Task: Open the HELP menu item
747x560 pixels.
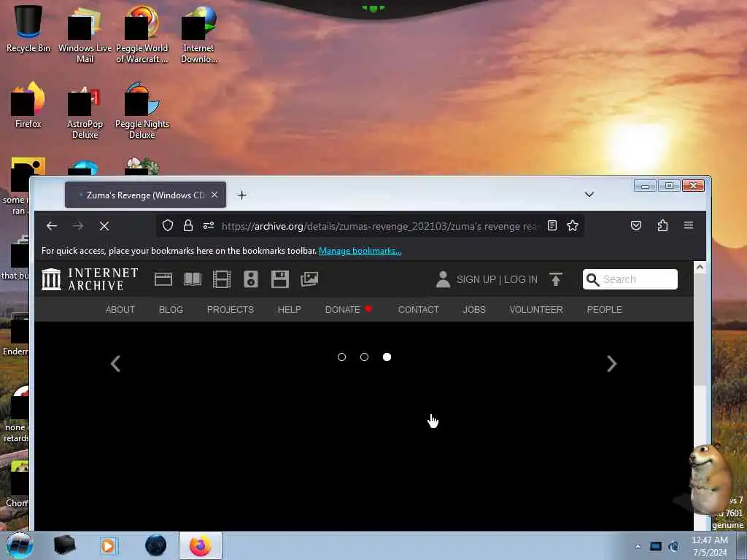Action: [289, 309]
